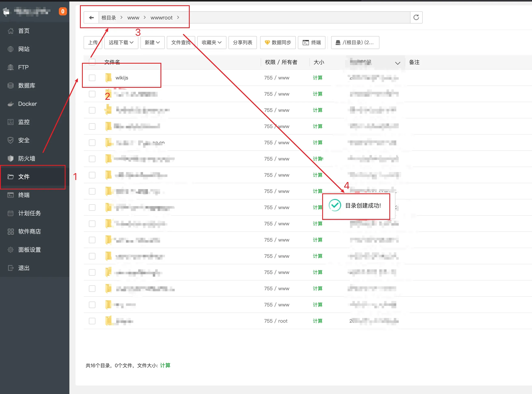Click the settings gear icon in sidebar
The image size is (532, 394).
pos(11,250)
